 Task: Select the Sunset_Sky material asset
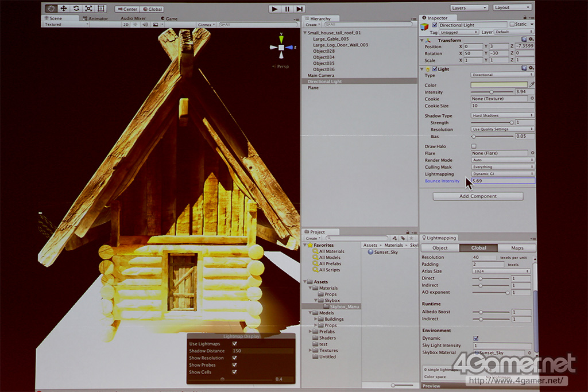tap(382, 252)
